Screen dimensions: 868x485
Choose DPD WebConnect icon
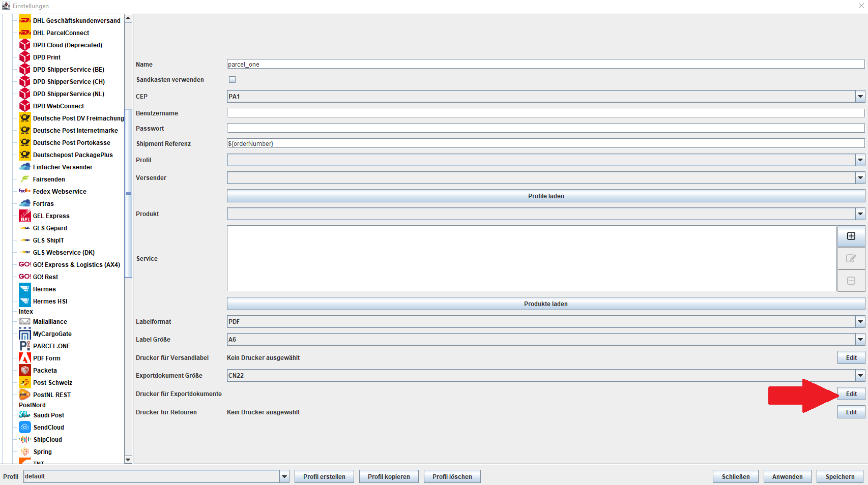[x=25, y=106]
